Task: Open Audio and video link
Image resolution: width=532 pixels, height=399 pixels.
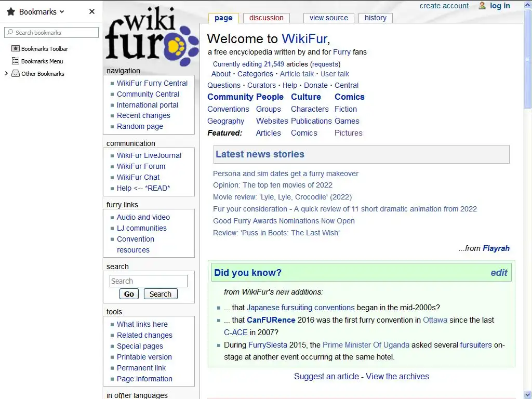Action: 143,217
